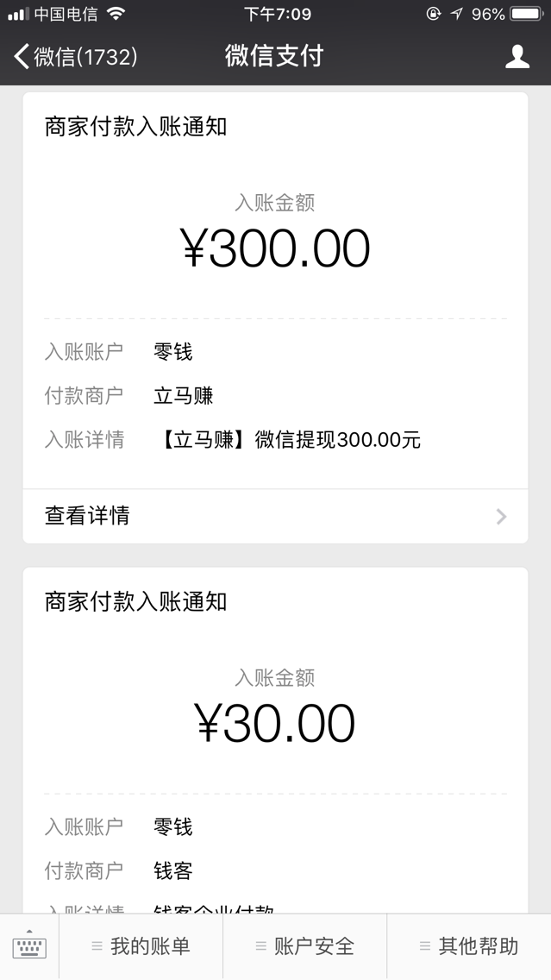Switch to keyboard input mode at bottom left
The width and height of the screenshot is (551, 980).
31,946
